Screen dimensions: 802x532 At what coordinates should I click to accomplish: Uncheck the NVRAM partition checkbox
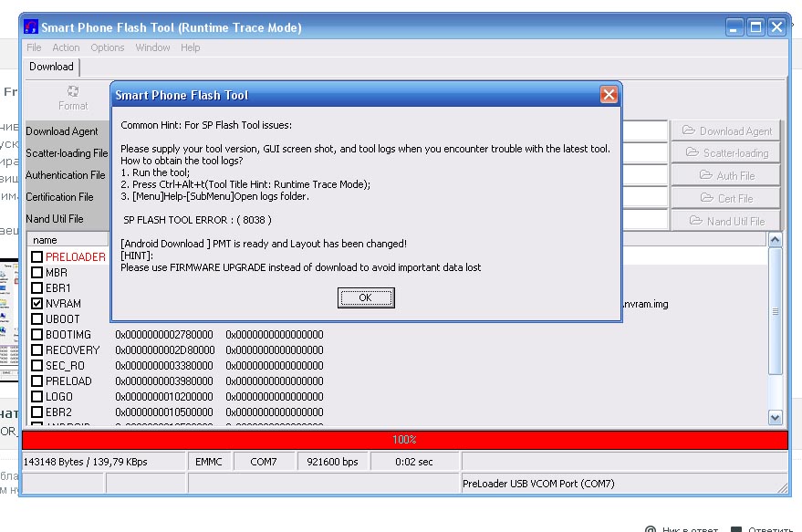point(37,304)
